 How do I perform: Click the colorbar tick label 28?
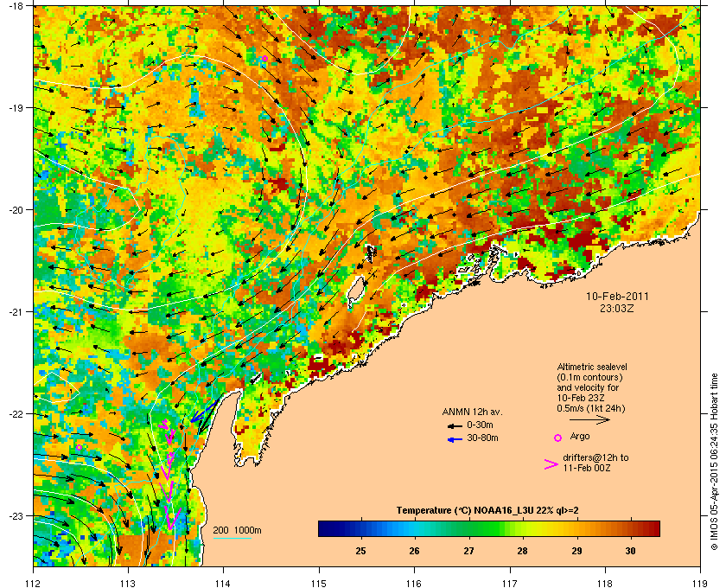click(522, 551)
